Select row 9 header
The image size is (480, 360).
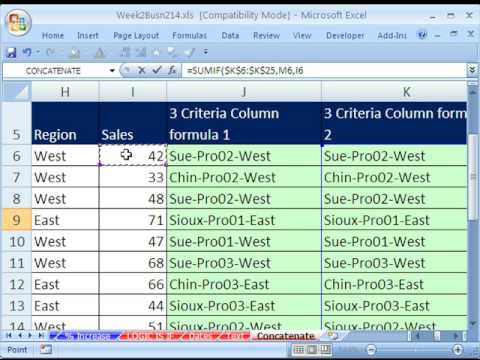(17, 220)
